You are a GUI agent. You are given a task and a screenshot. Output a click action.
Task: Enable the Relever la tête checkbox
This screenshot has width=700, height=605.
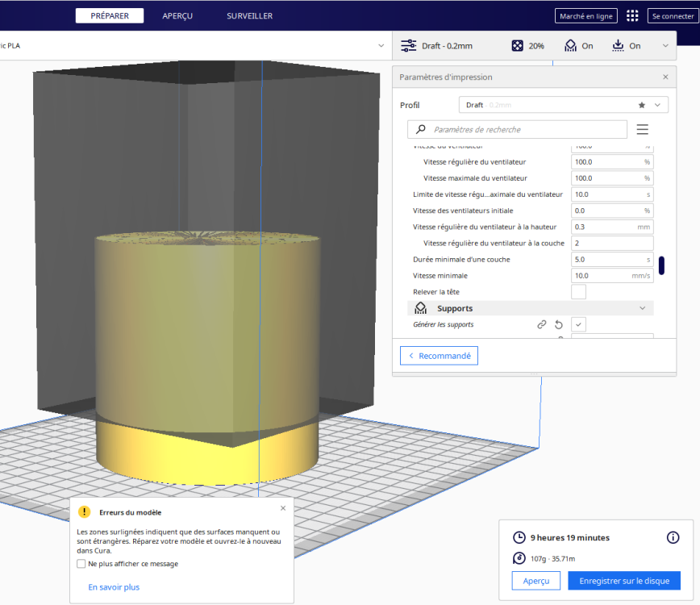(578, 292)
